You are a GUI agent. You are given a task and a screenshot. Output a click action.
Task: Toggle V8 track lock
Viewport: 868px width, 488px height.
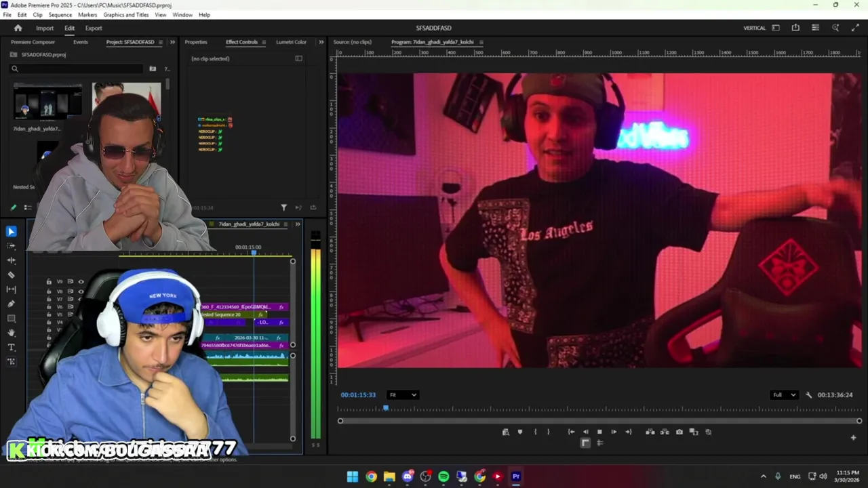(49, 291)
